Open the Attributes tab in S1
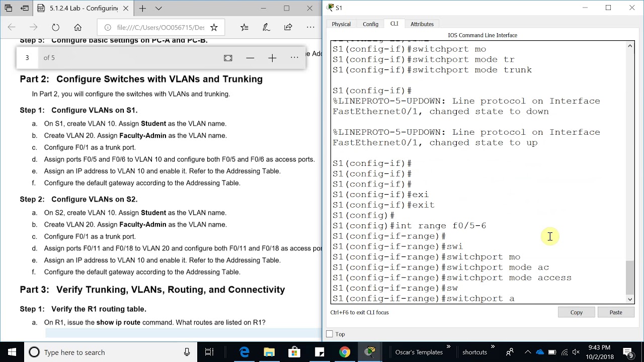 click(x=422, y=24)
